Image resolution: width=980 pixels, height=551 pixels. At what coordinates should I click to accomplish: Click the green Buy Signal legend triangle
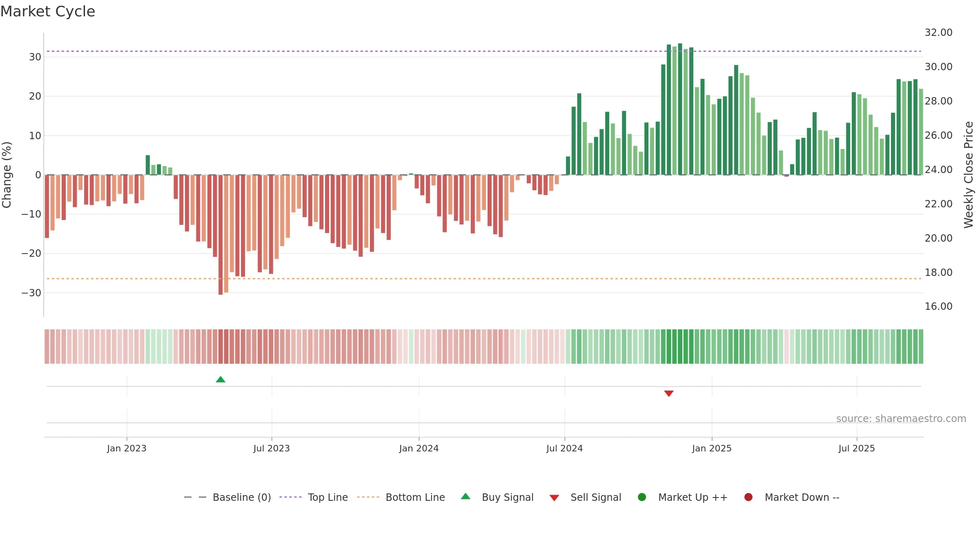(x=465, y=496)
